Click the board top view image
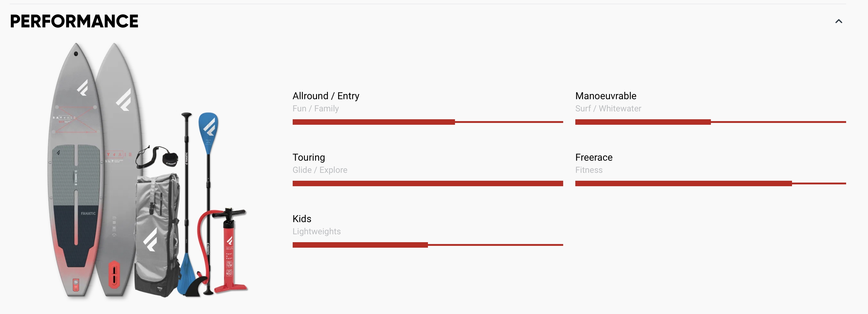 [x=76, y=170]
